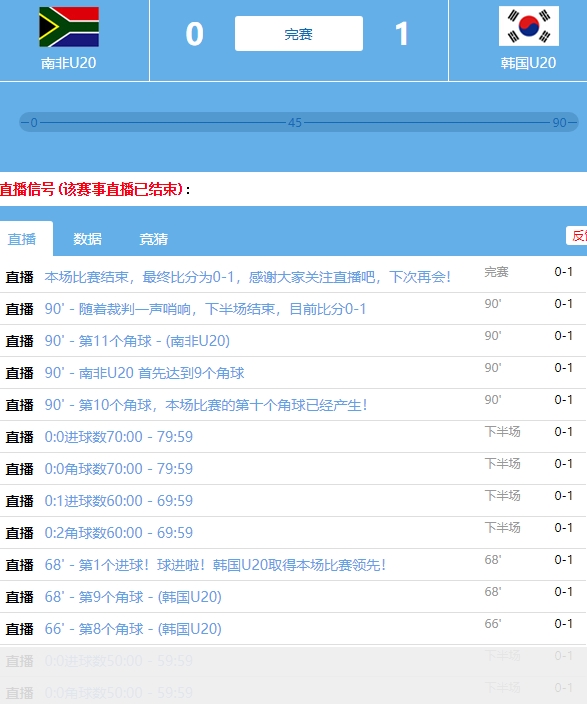
Task: Click the 直播信号 ended notice text
Action: point(95,189)
